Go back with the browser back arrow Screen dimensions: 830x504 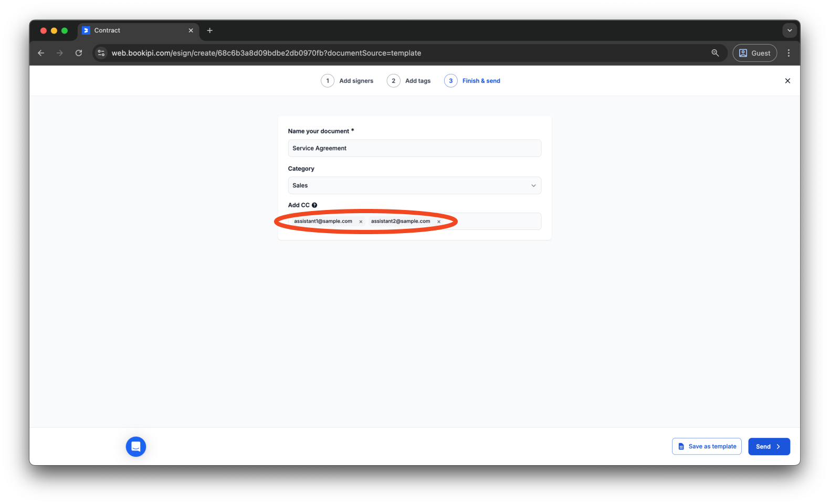click(x=41, y=53)
